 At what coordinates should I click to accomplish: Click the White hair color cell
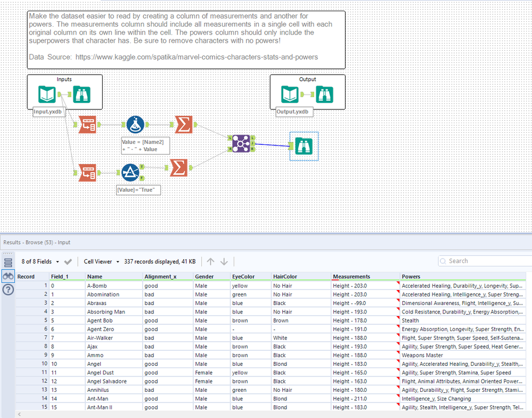coord(301,338)
